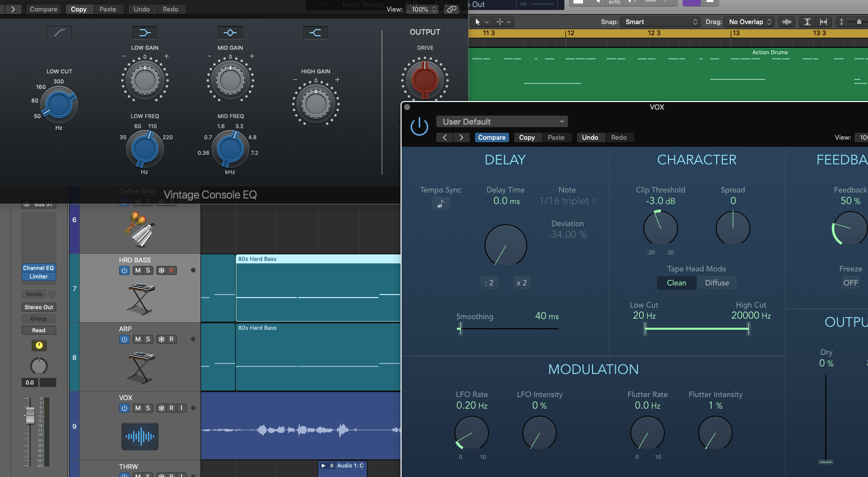Image resolution: width=868 pixels, height=477 pixels.
Task: Select the waveform zoom icon in the toolbar
Action: [787, 22]
